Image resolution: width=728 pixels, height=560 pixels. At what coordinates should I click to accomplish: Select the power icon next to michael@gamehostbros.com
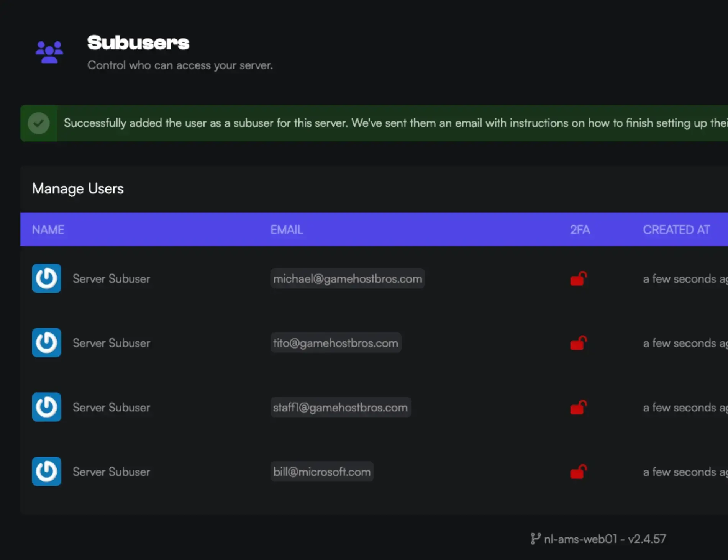[x=46, y=278]
